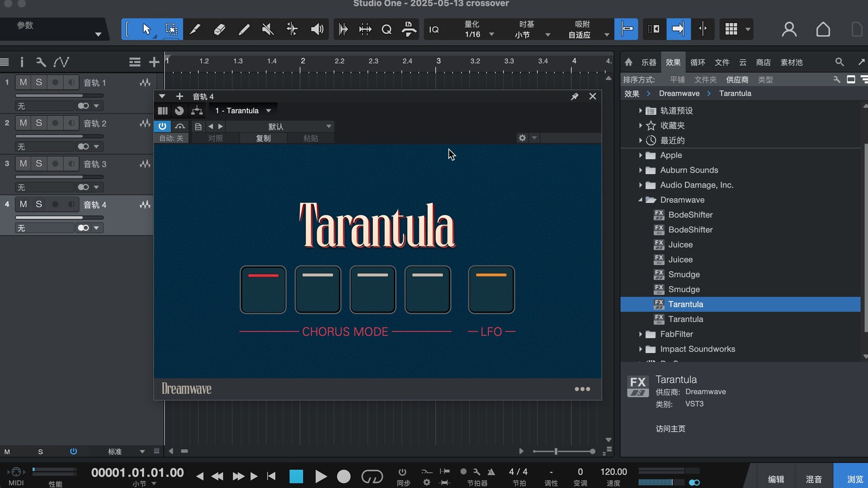The image size is (868, 488).
Task: Switch to 循环 loops tab
Action: (698, 62)
